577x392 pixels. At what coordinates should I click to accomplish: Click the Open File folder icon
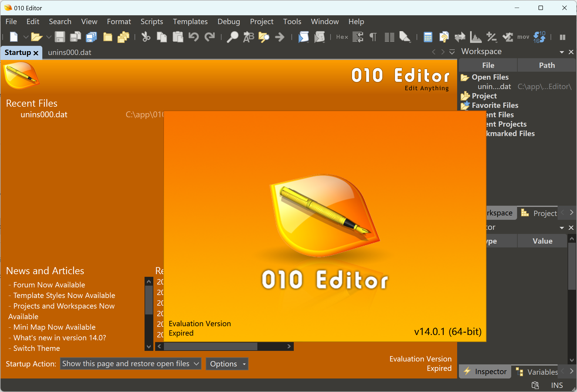pos(37,37)
